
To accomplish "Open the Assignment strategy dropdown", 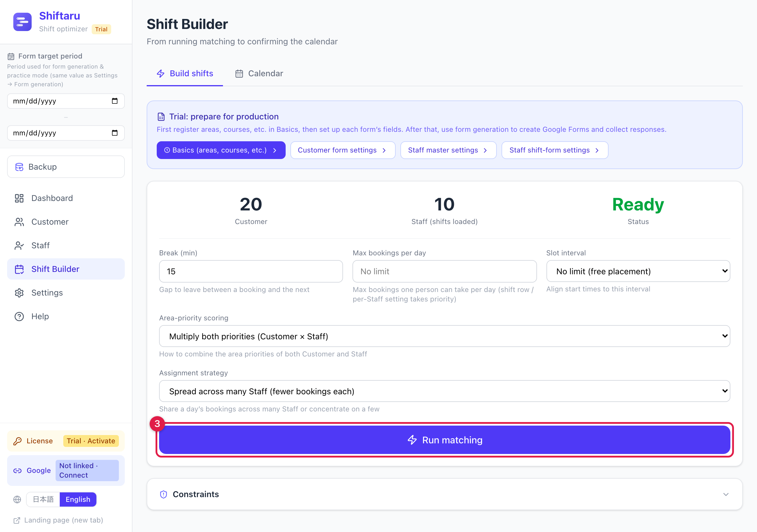I will (444, 391).
